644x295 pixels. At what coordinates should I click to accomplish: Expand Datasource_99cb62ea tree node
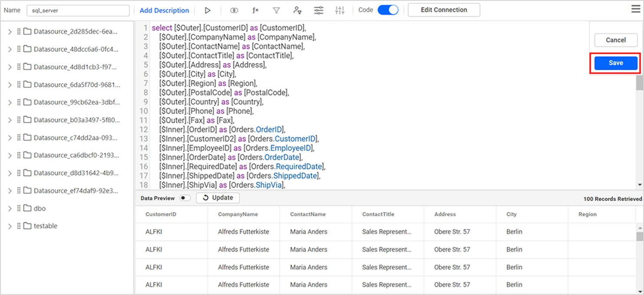click(x=10, y=102)
